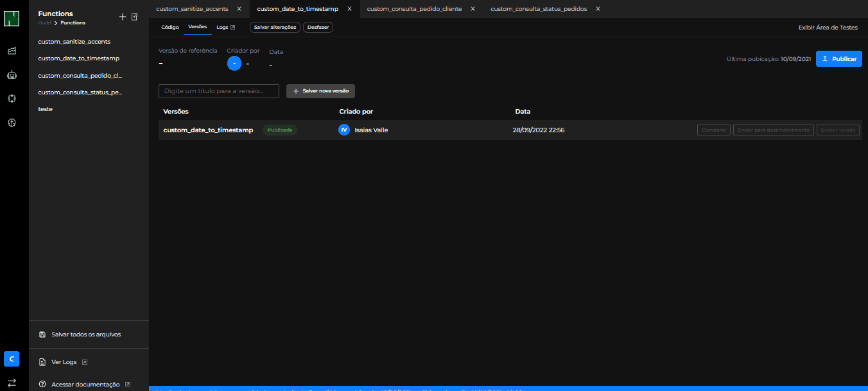Open the Logs sub-tab
This screenshot has height=391, width=868.
point(225,28)
